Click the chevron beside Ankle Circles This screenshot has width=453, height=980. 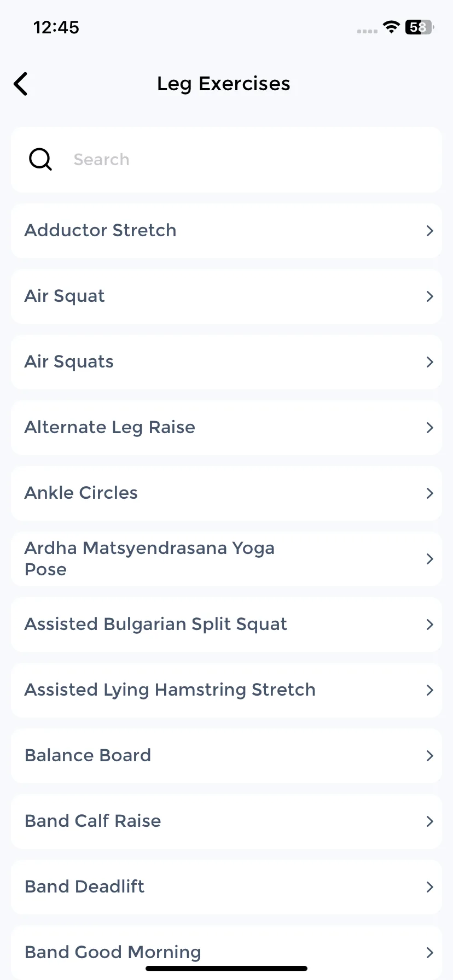click(429, 493)
